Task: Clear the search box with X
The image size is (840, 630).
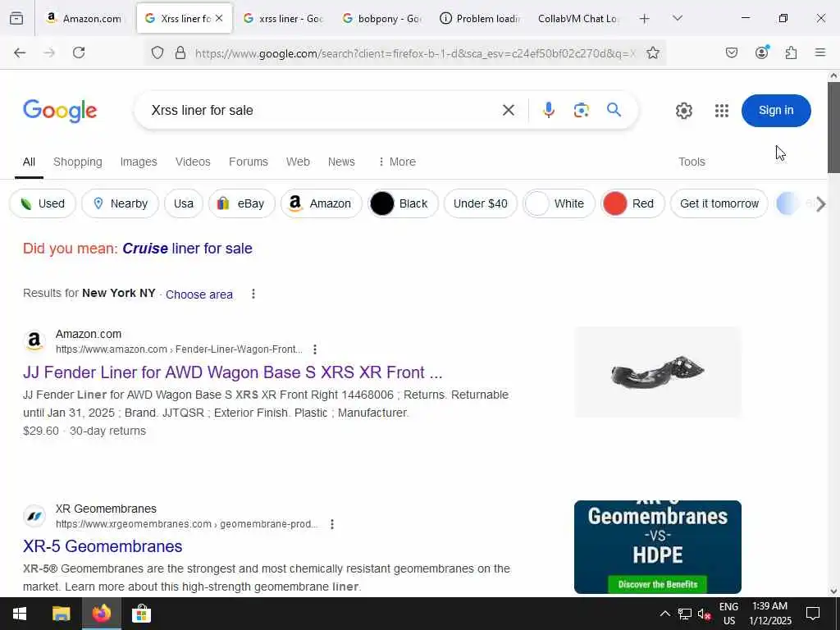Action: click(x=509, y=111)
